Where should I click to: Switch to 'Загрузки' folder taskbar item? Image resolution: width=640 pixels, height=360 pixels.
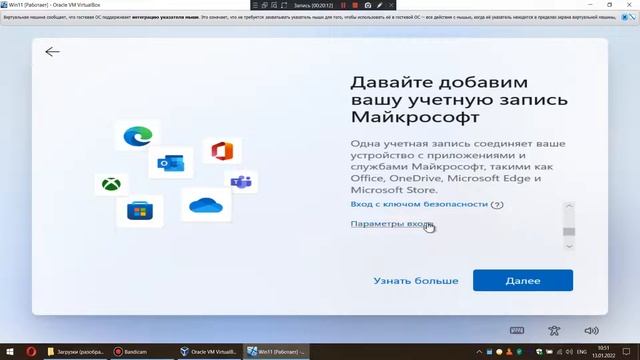[75, 351]
